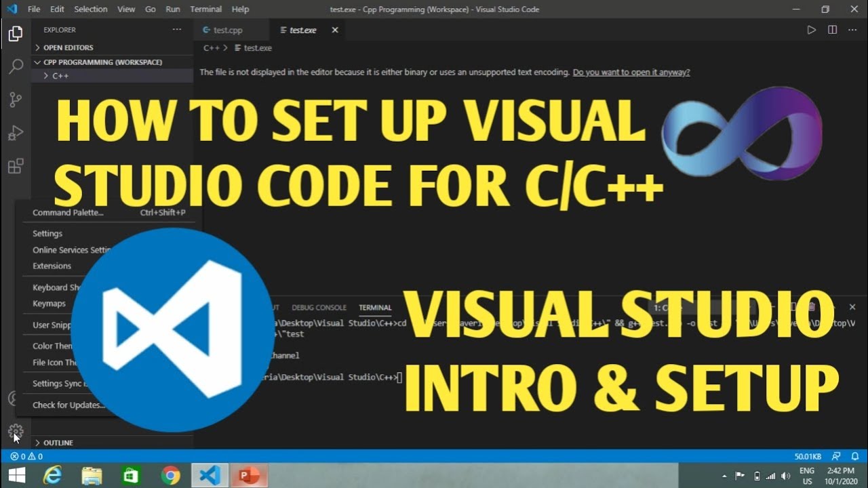Click the Run Code play icon

click(x=811, y=30)
